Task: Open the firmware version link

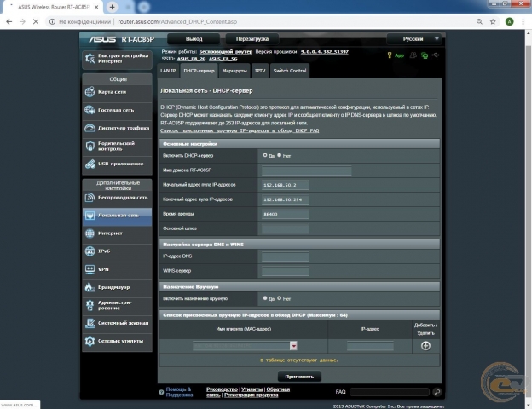Action: 324,51
